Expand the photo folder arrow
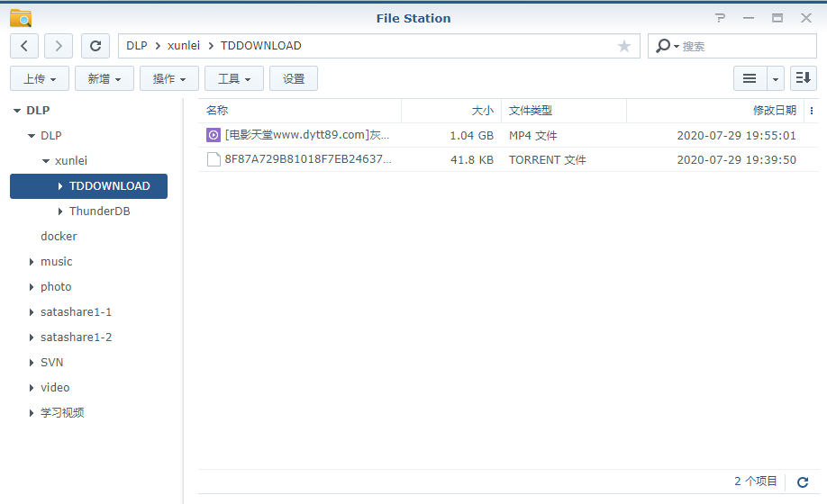The height and width of the screenshot is (504, 827). (x=32, y=287)
